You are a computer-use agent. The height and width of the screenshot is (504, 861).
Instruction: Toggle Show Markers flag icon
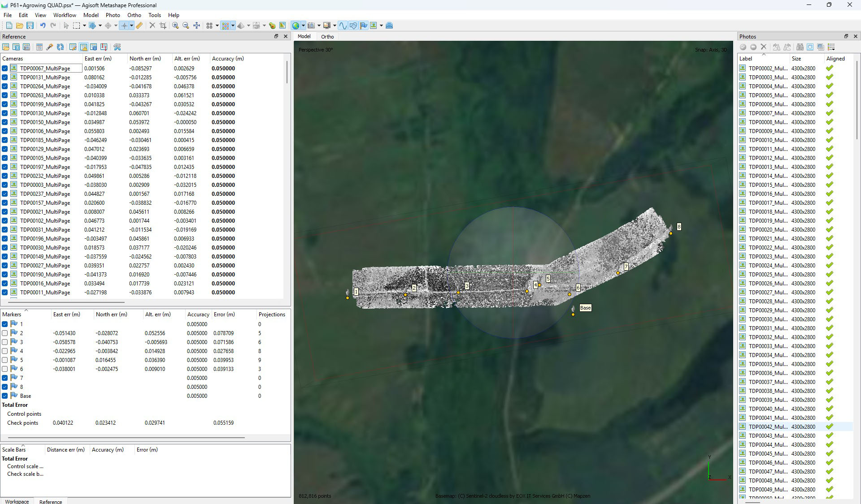pyautogui.click(x=363, y=26)
